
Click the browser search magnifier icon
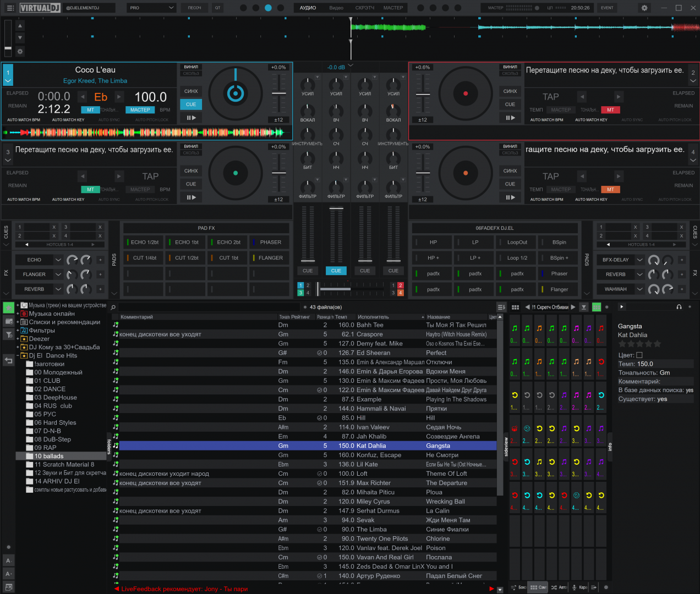click(113, 307)
